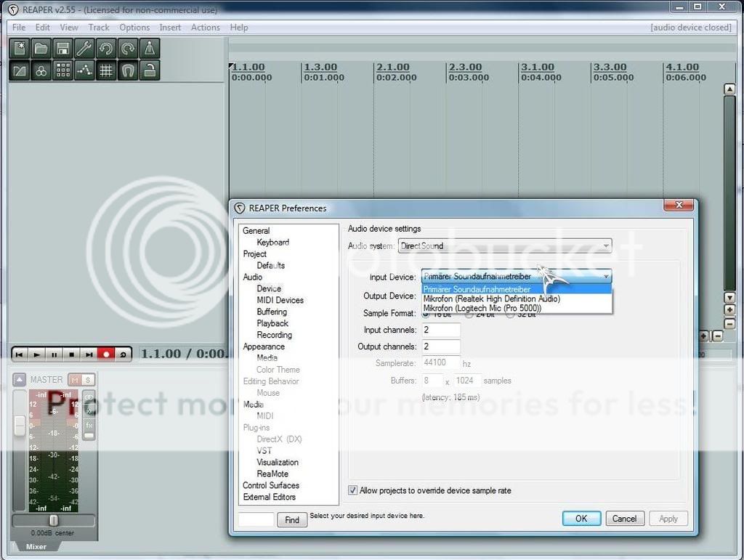The image size is (744, 560).
Task: Toggle the metronome icon
Action: click(150, 48)
